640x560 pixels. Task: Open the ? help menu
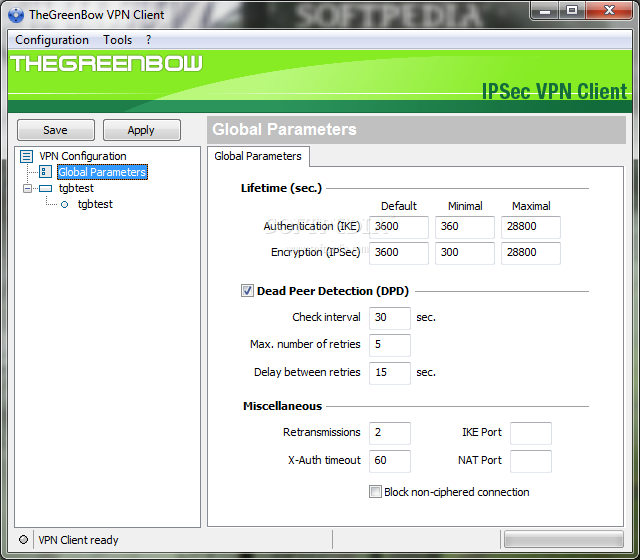[149, 40]
